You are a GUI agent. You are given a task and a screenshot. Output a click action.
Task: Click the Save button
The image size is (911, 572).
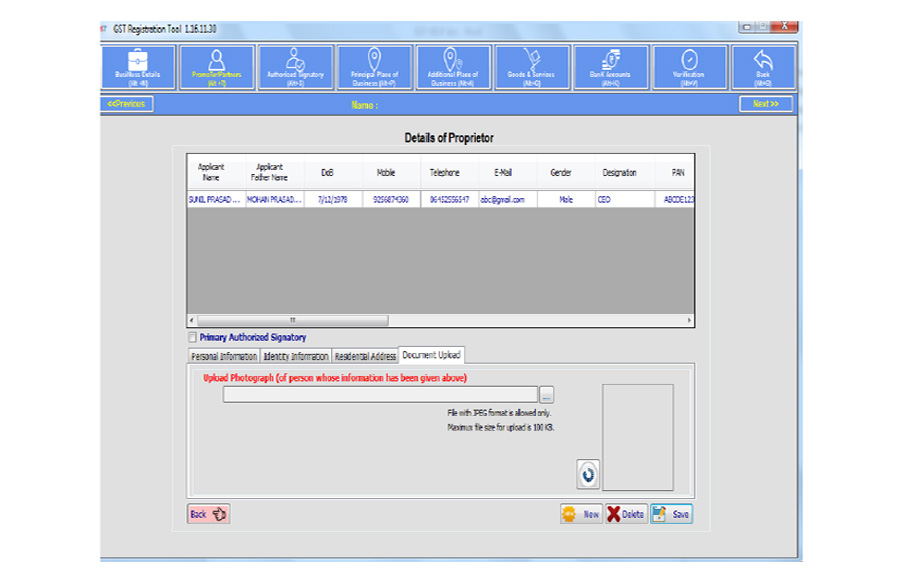pyautogui.click(x=671, y=514)
